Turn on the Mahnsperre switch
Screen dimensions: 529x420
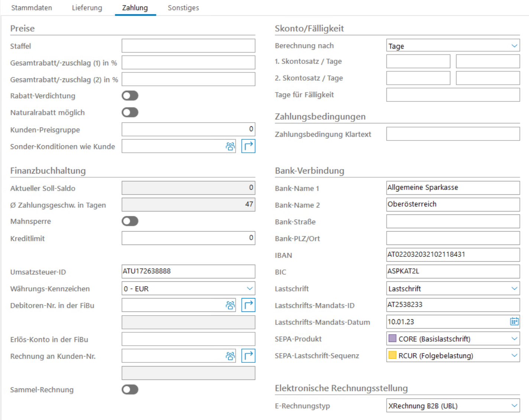pyautogui.click(x=130, y=221)
